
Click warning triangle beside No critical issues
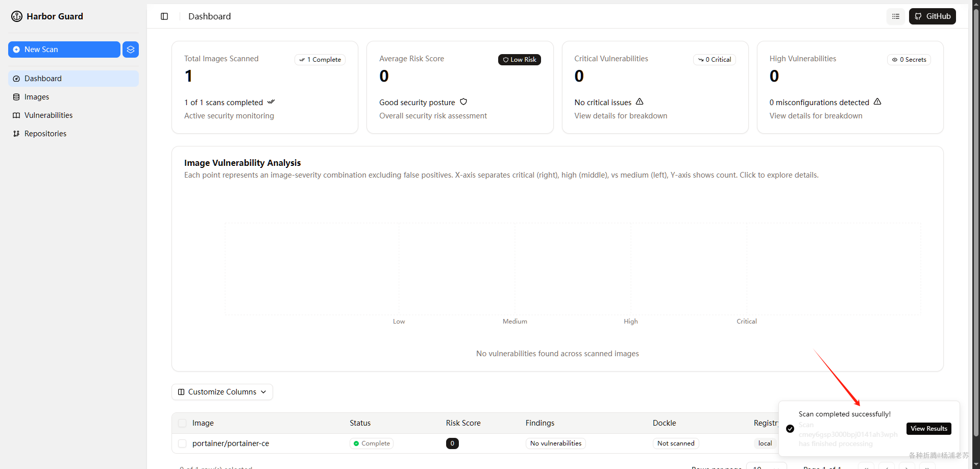640,102
